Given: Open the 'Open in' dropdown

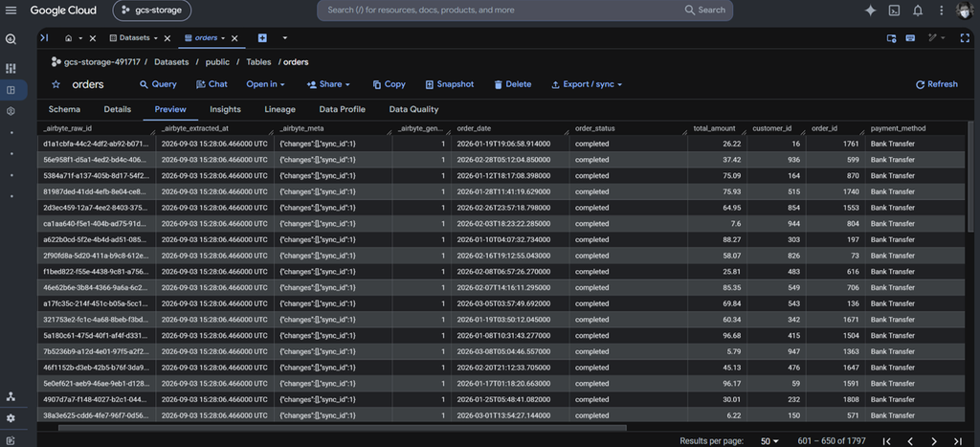Looking at the screenshot, I should (x=265, y=84).
